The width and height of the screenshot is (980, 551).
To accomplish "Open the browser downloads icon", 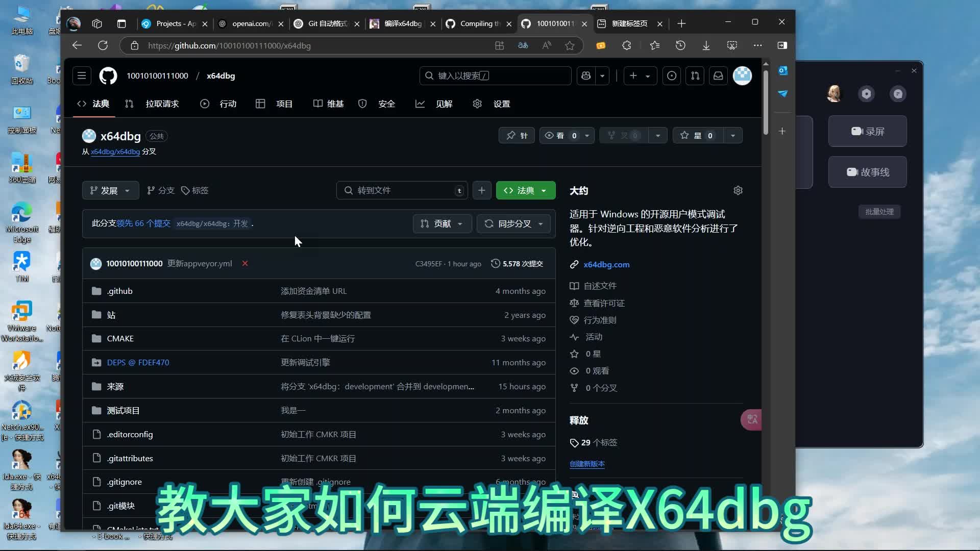I will coord(706,45).
